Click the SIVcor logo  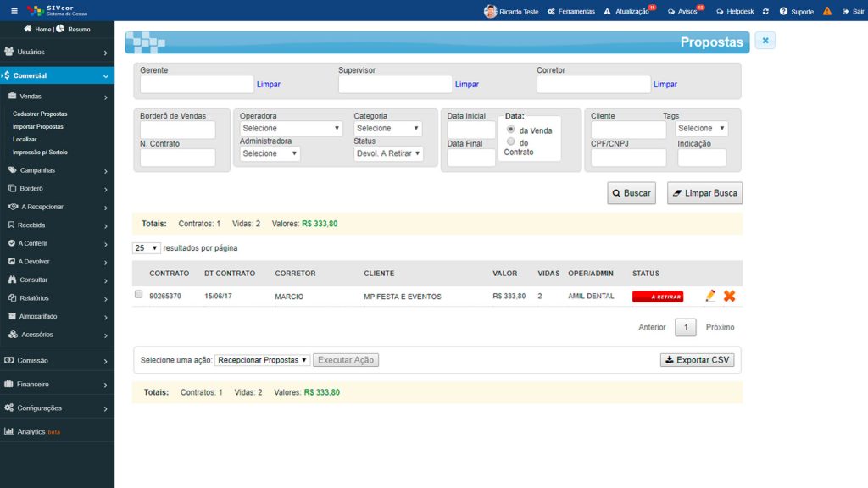pyautogui.click(x=58, y=10)
